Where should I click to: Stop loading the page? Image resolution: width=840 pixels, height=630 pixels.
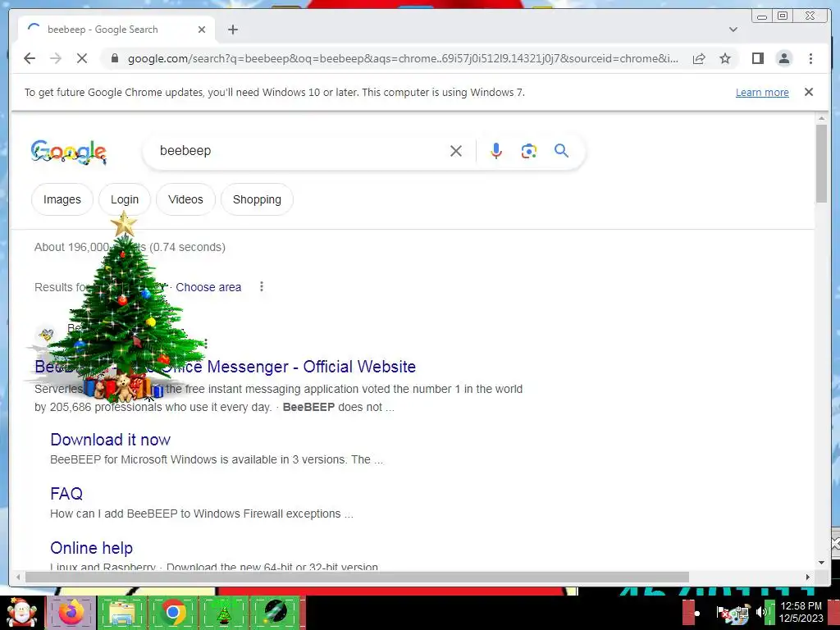82,58
